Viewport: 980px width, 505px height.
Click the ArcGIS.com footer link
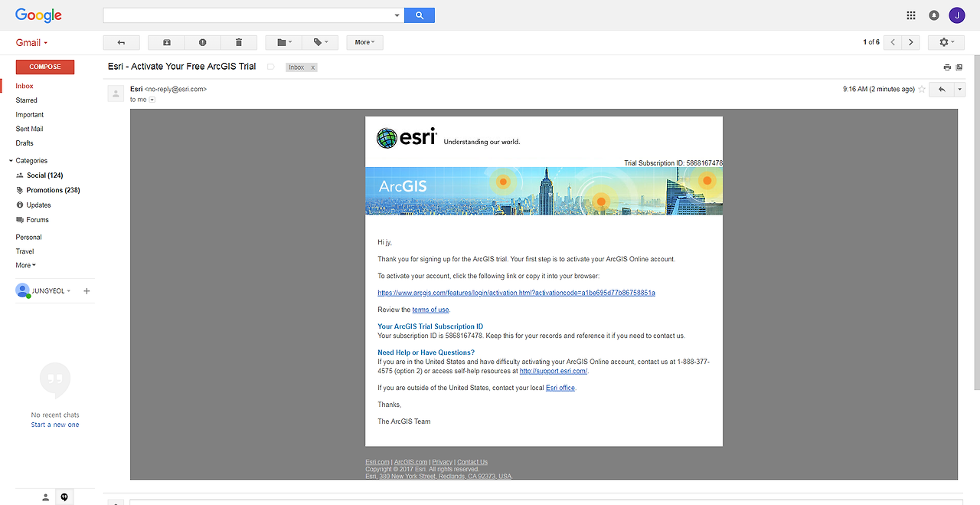click(x=410, y=462)
